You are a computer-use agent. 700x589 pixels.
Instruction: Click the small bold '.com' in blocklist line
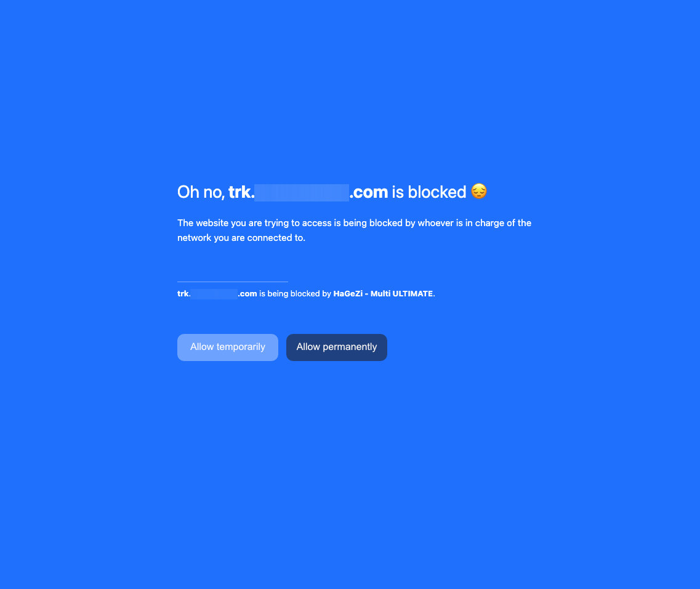point(247,294)
